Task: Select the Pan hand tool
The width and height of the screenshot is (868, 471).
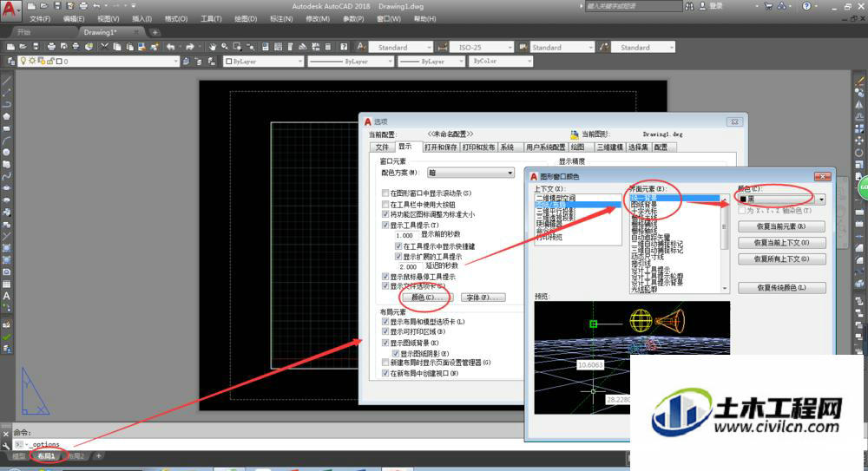Action: coord(212,47)
